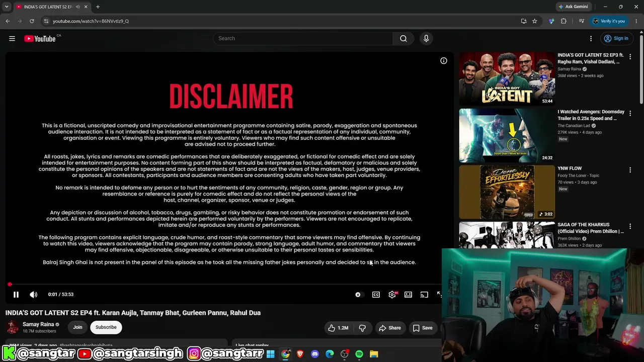Click the address bar URL
The width and height of the screenshot is (644, 362).
click(x=91, y=21)
